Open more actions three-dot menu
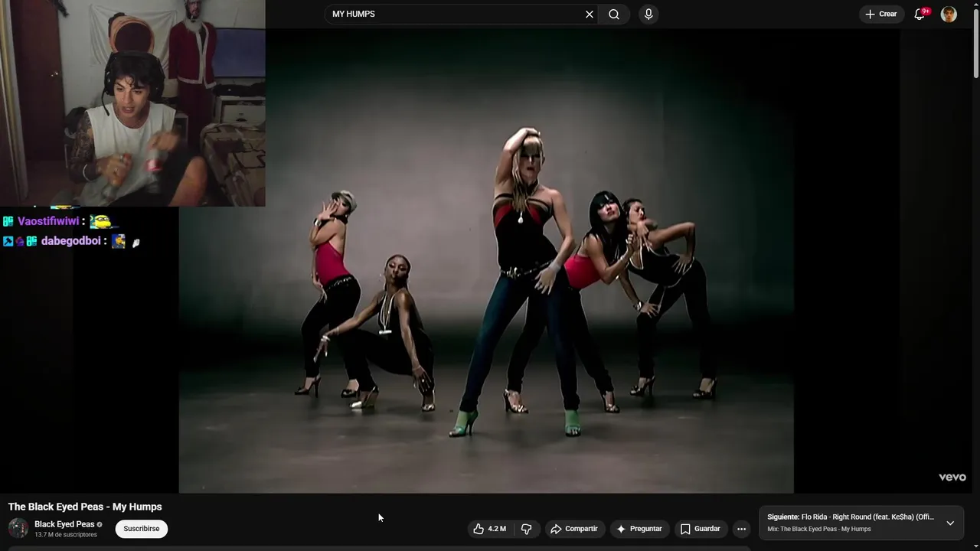The height and width of the screenshot is (551, 980). 741,529
